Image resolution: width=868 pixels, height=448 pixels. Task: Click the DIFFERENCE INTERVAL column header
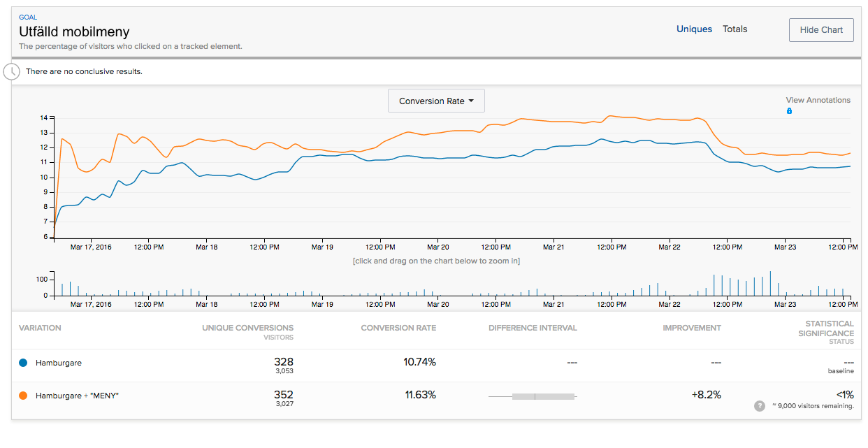tap(533, 328)
